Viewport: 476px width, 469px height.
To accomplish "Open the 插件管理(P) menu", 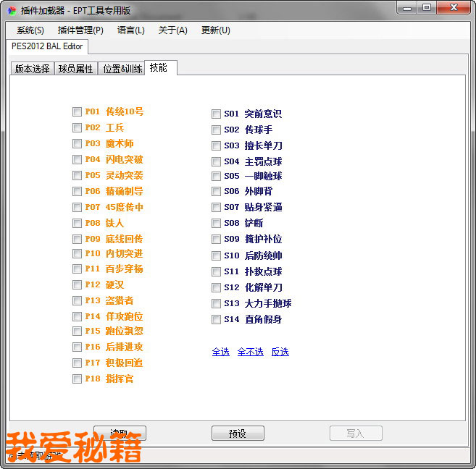I will 80,30.
